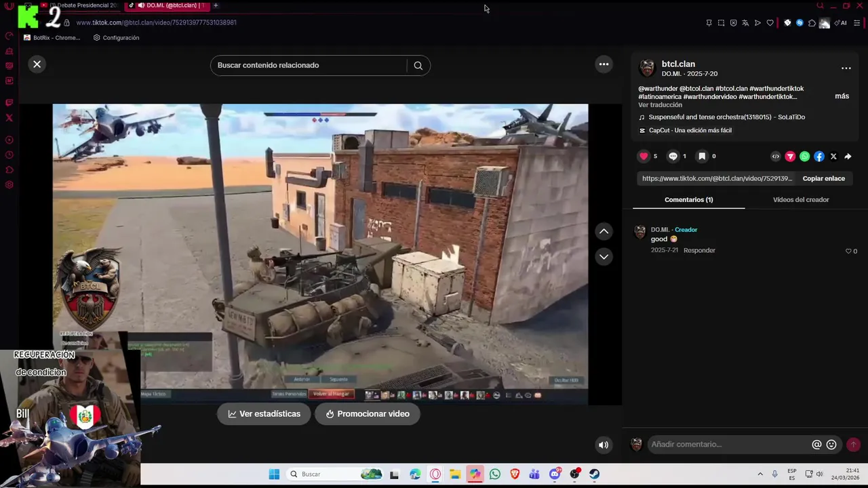Open Windows Start menu
The image size is (868, 488).
pyautogui.click(x=274, y=474)
